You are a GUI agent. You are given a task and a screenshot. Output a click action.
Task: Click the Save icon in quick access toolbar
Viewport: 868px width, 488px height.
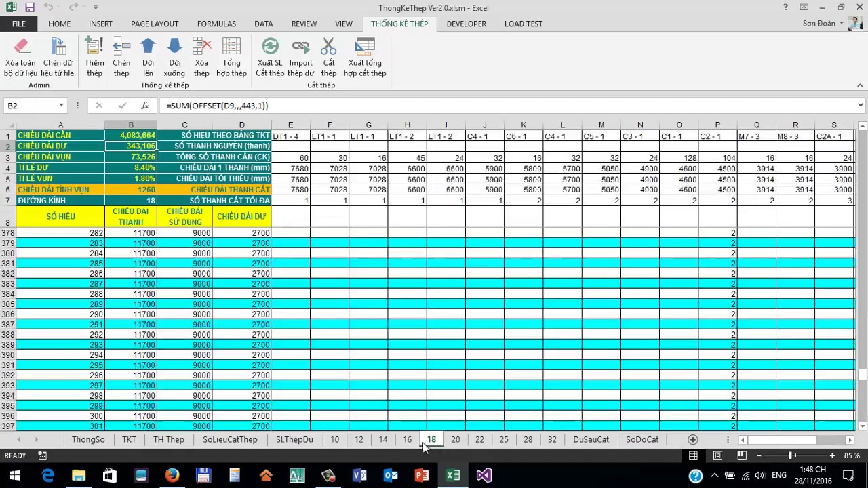(29, 7)
